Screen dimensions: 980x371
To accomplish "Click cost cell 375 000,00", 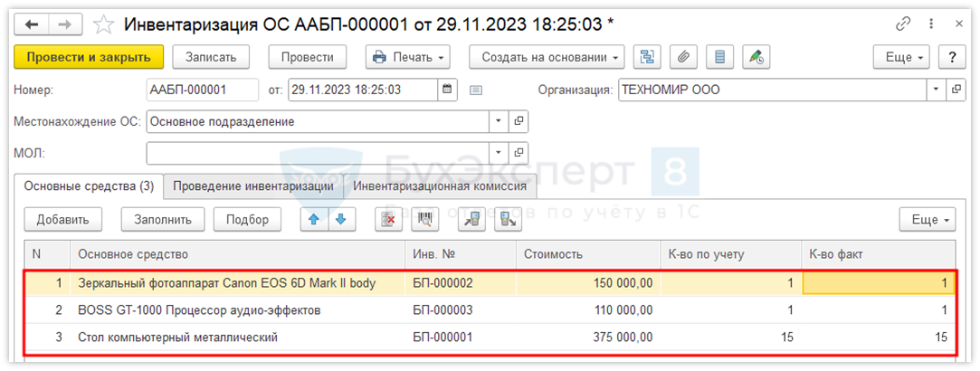I will pyautogui.click(x=588, y=338).
